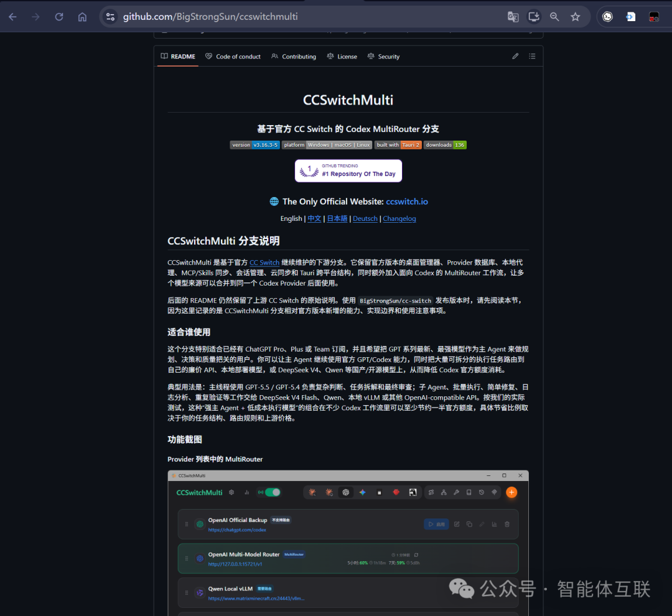
Task: Switch to the Code of conduct tab
Action: pos(233,56)
